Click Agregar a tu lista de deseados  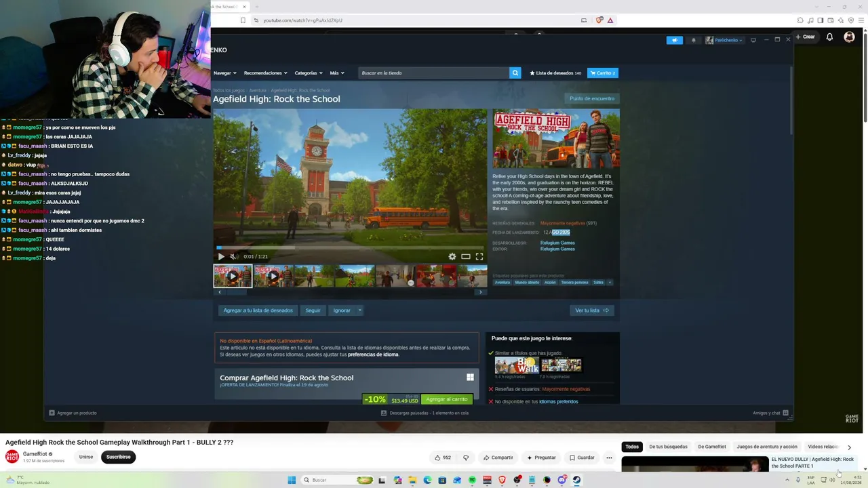pos(258,310)
